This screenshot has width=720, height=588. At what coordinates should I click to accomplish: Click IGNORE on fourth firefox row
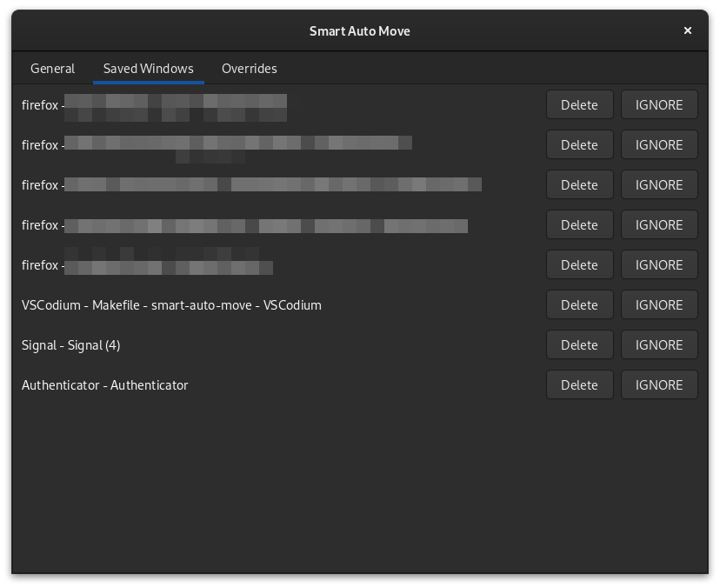click(659, 224)
